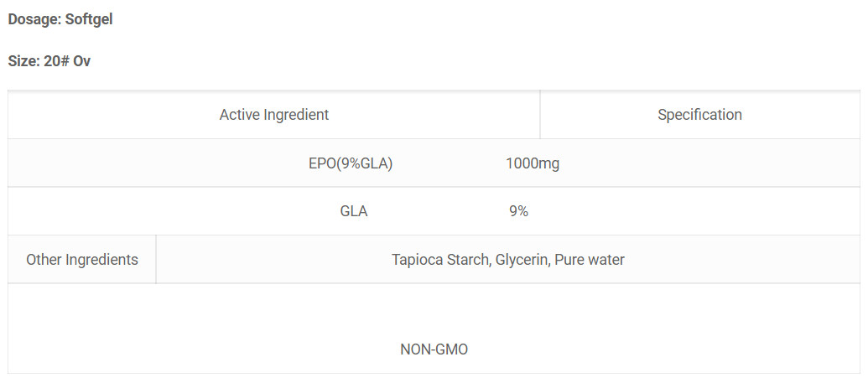Click the 'Active Ingredient' column header
This screenshot has width=868, height=388.
(x=274, y=115)
